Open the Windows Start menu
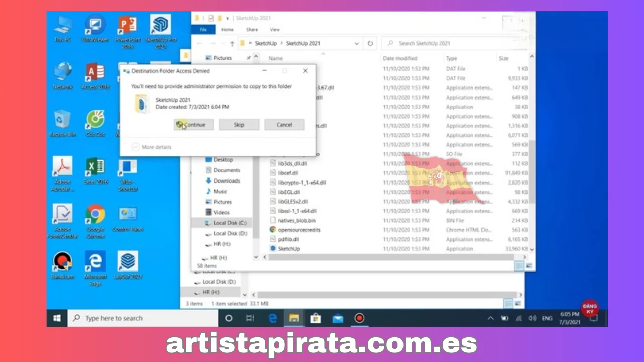This screenshot has width=644, height=362. click(x=57, y=318)
